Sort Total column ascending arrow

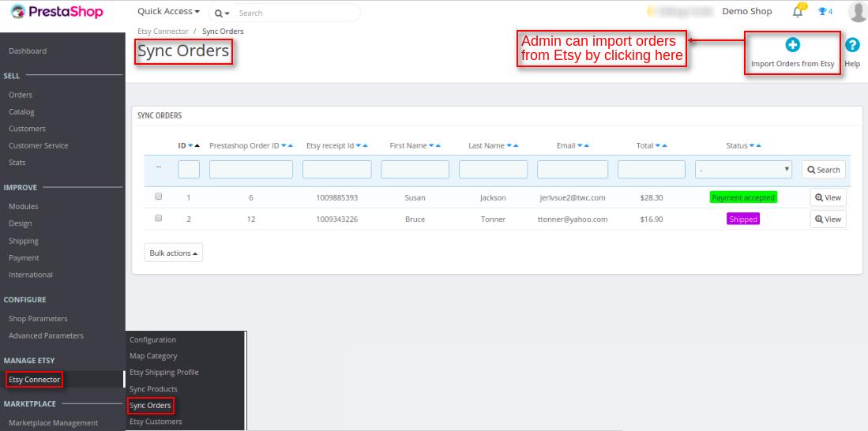[x=665, y=146]
